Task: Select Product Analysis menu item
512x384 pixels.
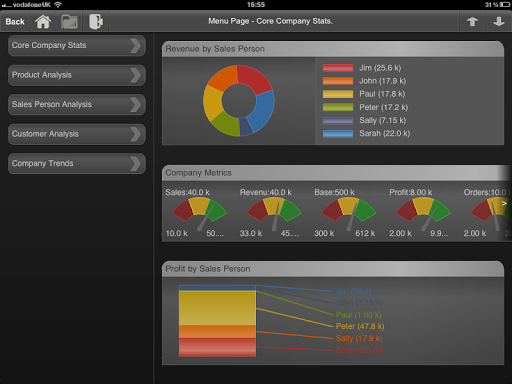Action: pyautogui.click(x=77, y=75)
